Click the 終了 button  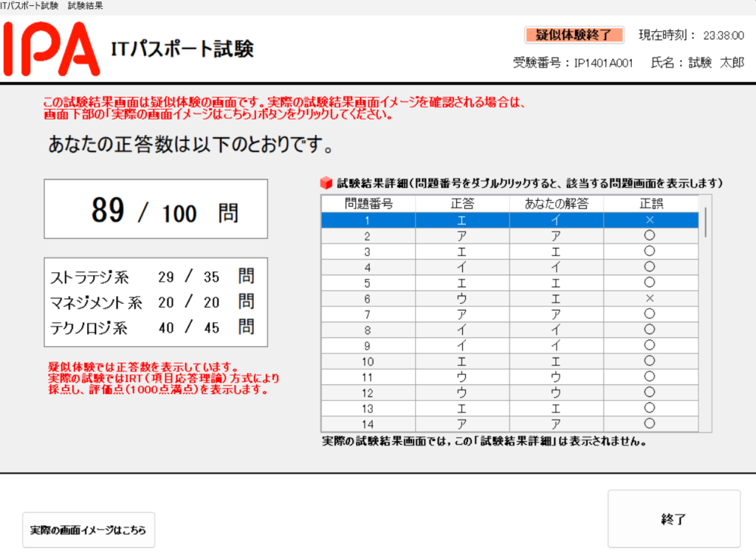(673, 519)
